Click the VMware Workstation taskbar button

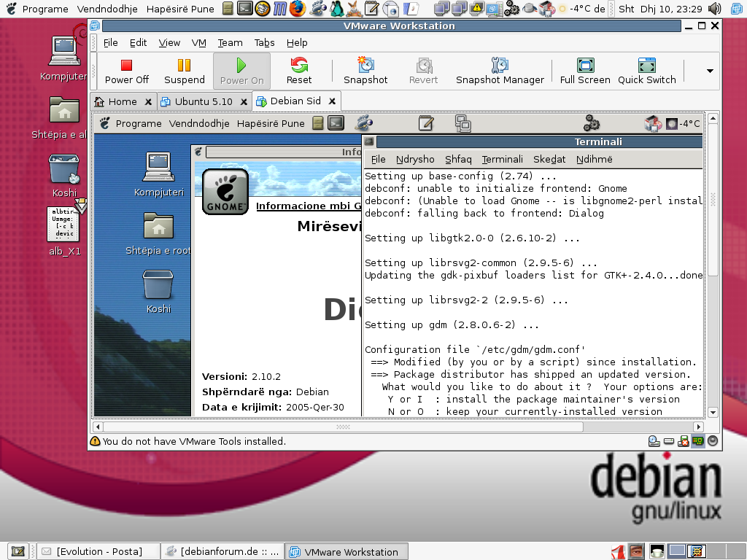[347, 551]
